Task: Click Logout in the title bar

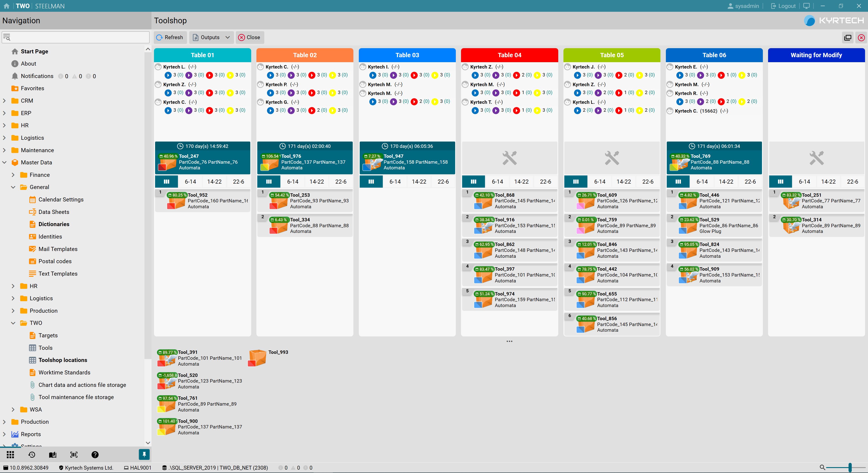Action: pos(783,6)
